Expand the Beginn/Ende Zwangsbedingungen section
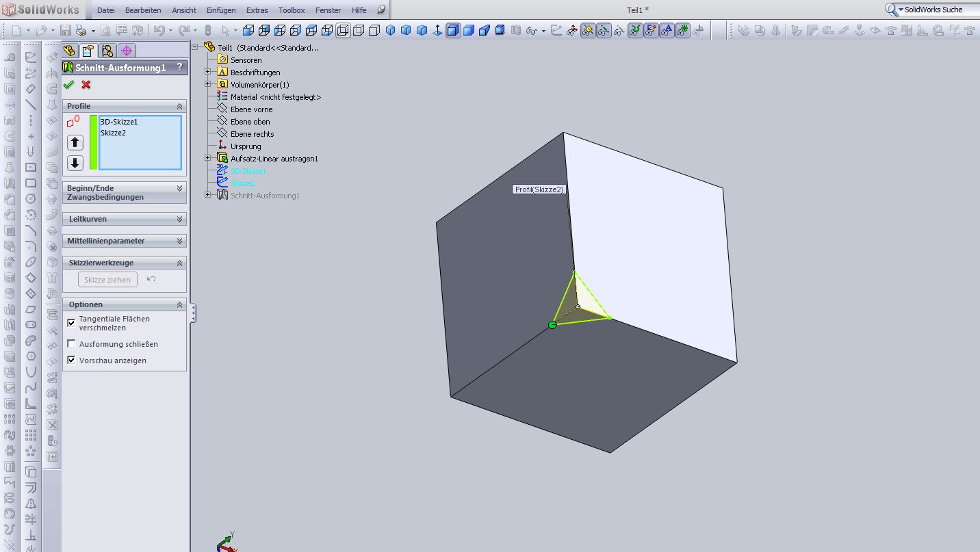The image size is (980, 552). tap(180, 188)
